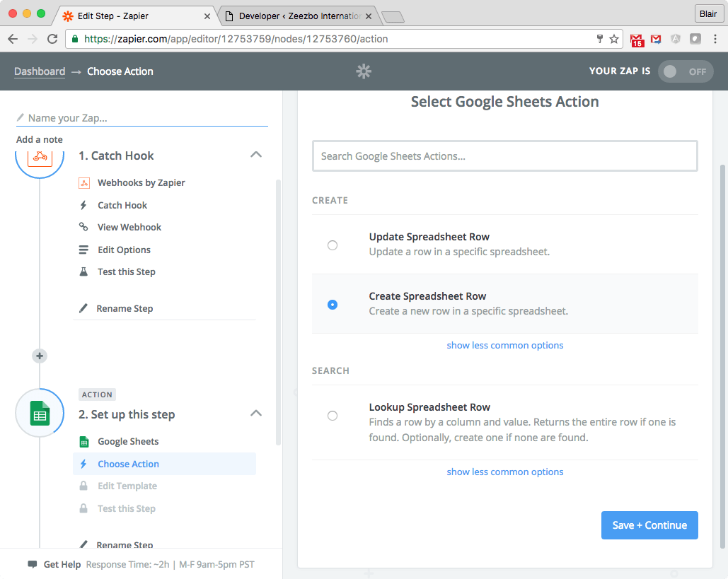The width and height of the screenshot is (728, 579).
Task: Click the secure lock icon in address bar
Action: click(75, 39)
